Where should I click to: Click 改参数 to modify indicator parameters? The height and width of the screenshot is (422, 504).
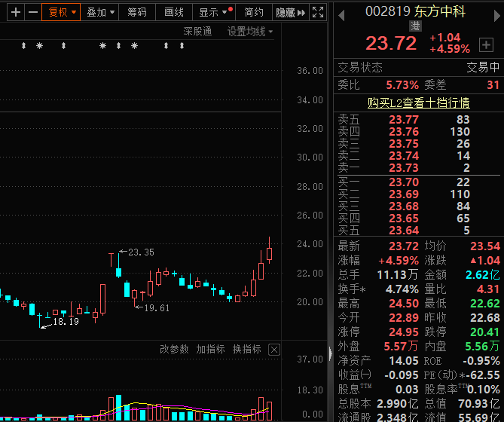[174, 350]
